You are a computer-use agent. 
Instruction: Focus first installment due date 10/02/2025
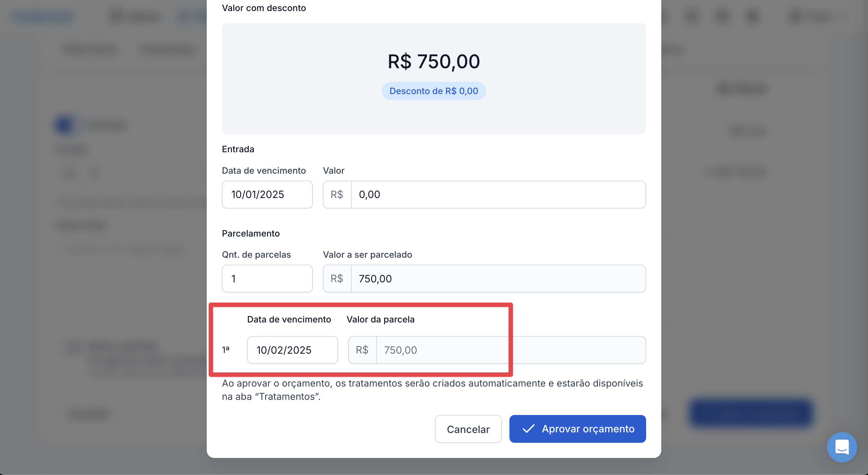[292, 350]
